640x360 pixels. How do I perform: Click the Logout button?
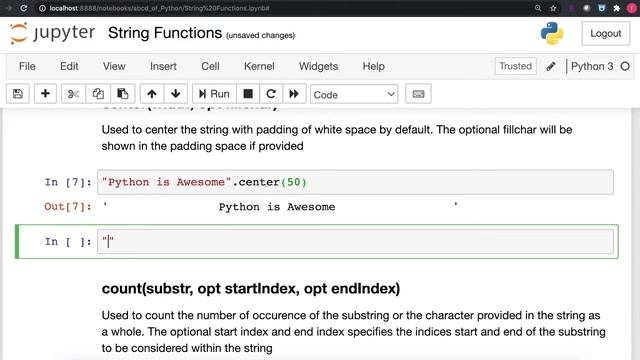click(606, 33)
